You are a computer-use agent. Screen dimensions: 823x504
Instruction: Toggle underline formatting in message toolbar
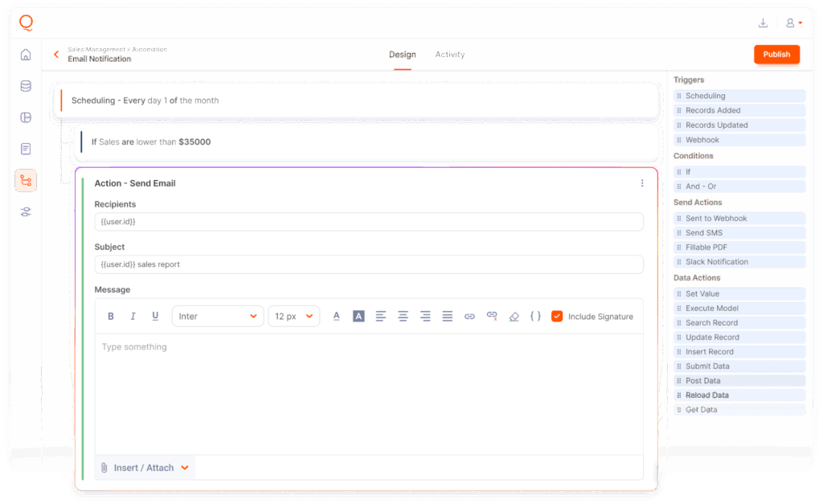[155, 317]
